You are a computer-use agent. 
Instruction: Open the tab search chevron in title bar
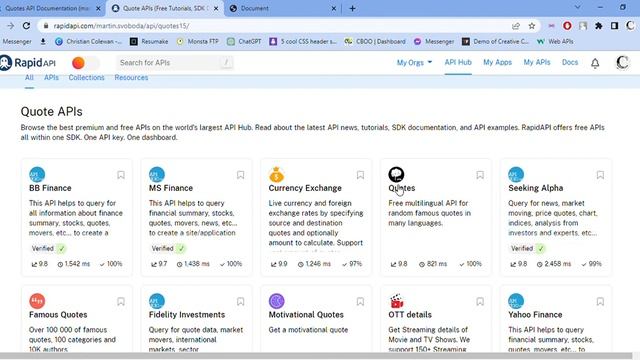pyautogui.click(x=578, y=7)
